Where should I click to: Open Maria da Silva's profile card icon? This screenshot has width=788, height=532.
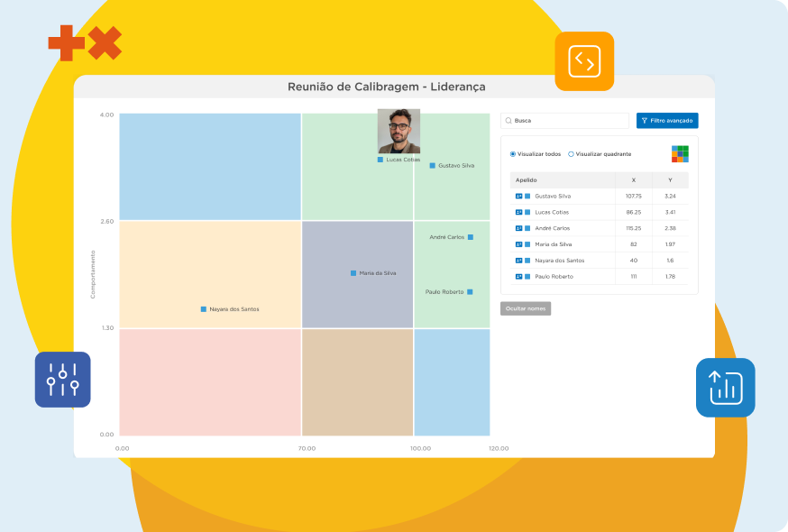click(x=518, y=244)
